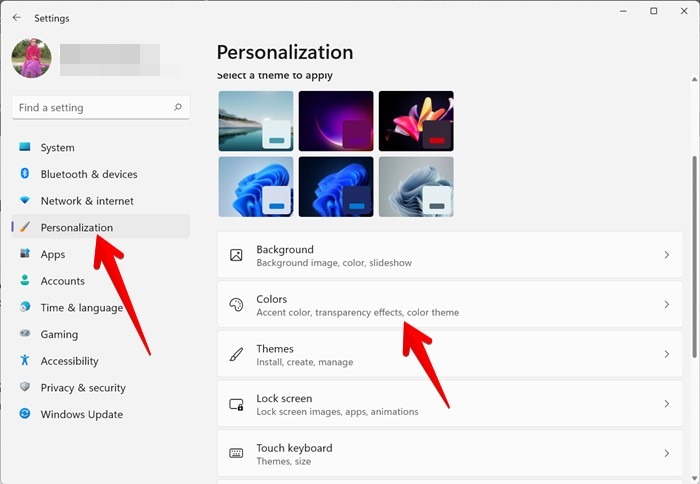Click the Lock screen icon

coord(236,404)
